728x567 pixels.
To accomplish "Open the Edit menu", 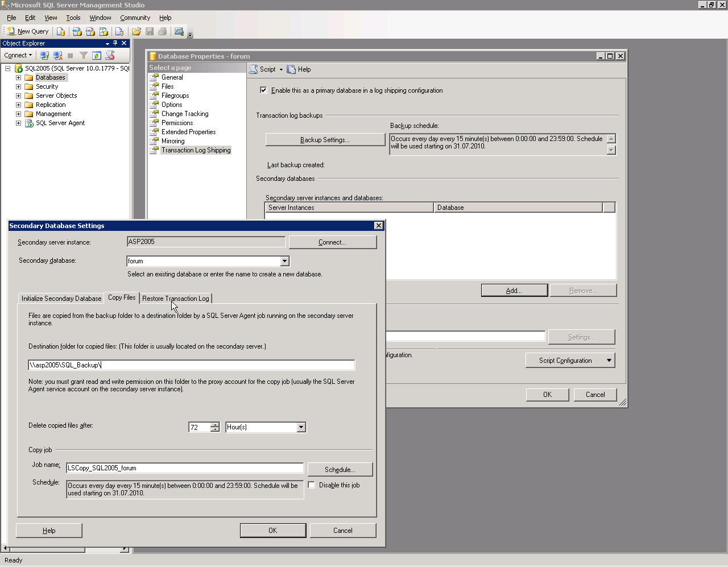I will click(30, 18).
